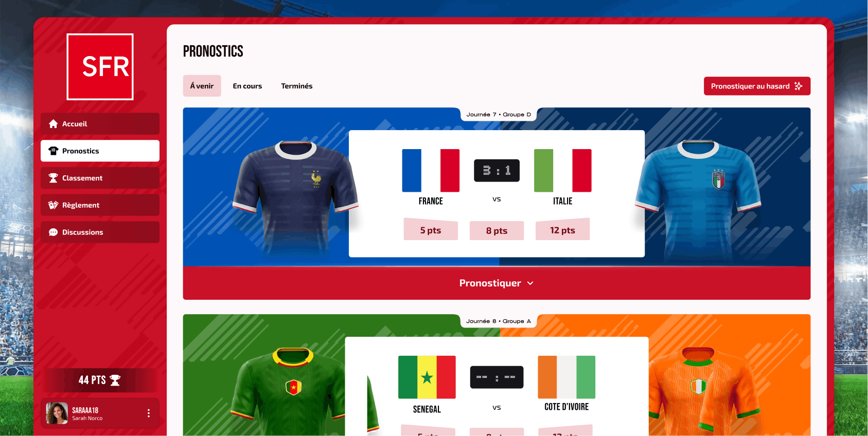This screenshot has height=436, width=868.
Task: Click the trophy icon next to 44 PTS
Action: (115, 380)
